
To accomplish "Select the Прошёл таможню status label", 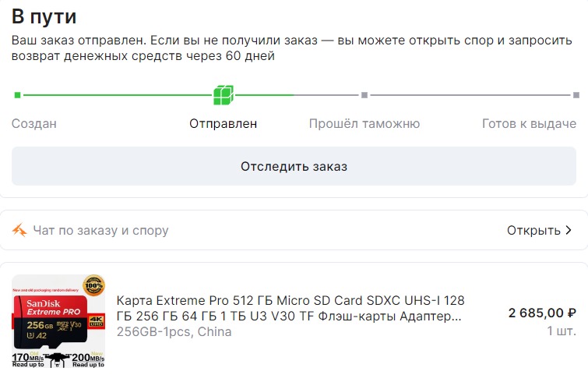I will 364,123.
